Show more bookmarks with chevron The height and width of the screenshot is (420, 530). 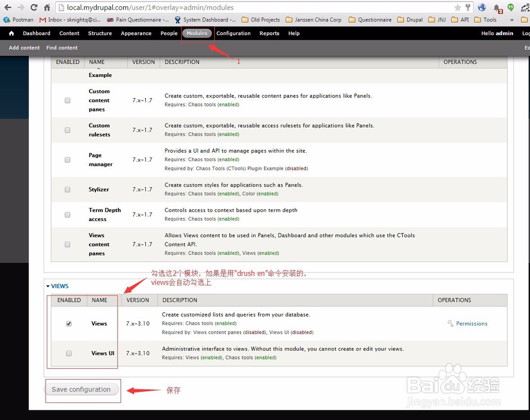pos(512,20)
